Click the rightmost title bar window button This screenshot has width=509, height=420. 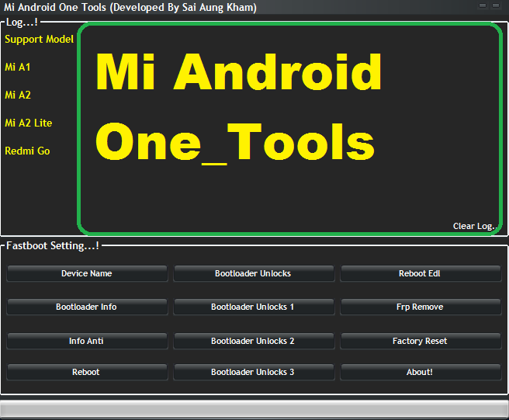coord(496,5)
